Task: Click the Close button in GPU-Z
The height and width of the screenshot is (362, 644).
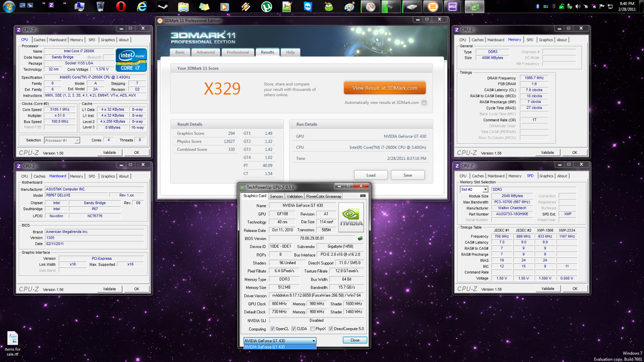Action: [355, 340]
